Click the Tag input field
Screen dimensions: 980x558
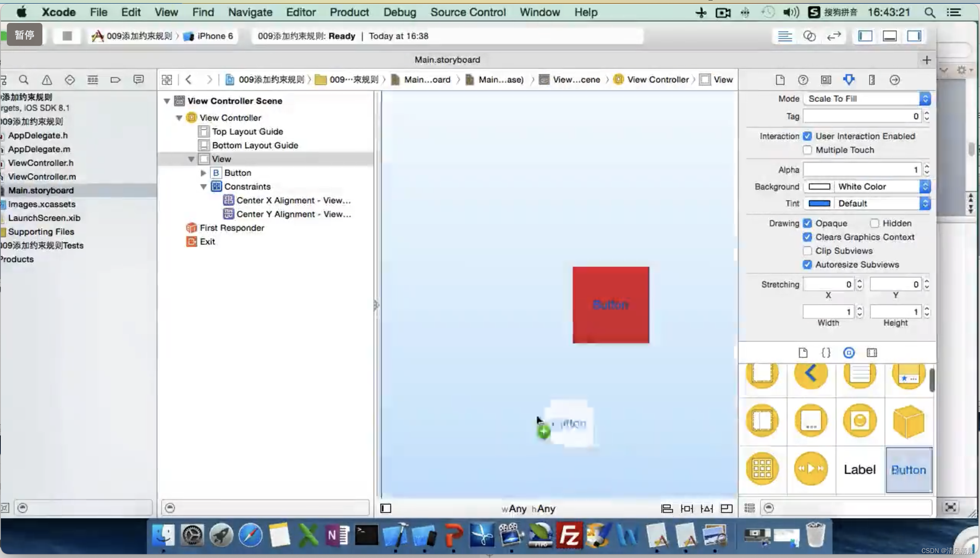pos(862,116)
